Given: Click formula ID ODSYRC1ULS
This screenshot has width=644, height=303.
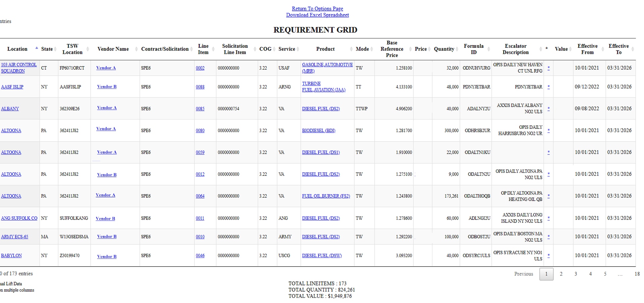Looking at the screenshot, I should pyautogui.click(x=477, y=255).
